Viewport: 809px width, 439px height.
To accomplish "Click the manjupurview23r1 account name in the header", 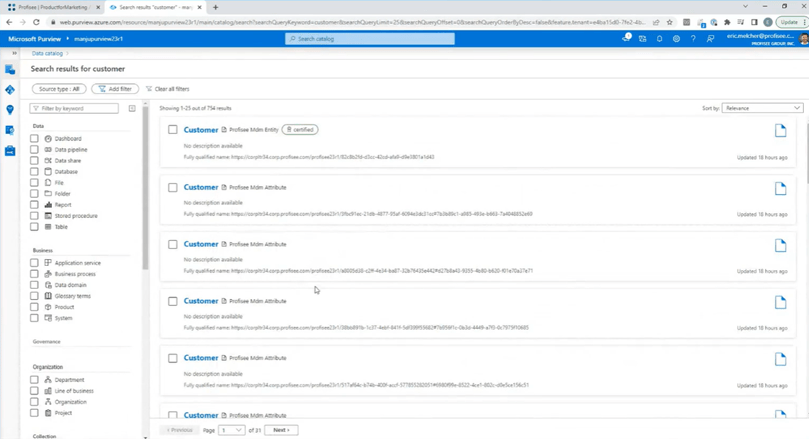I will (x=98, y=39).
